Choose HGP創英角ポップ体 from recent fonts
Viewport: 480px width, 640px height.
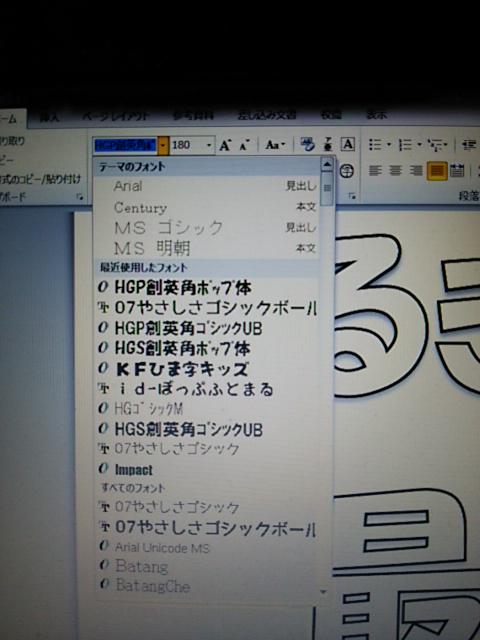[x=206, y=288]
